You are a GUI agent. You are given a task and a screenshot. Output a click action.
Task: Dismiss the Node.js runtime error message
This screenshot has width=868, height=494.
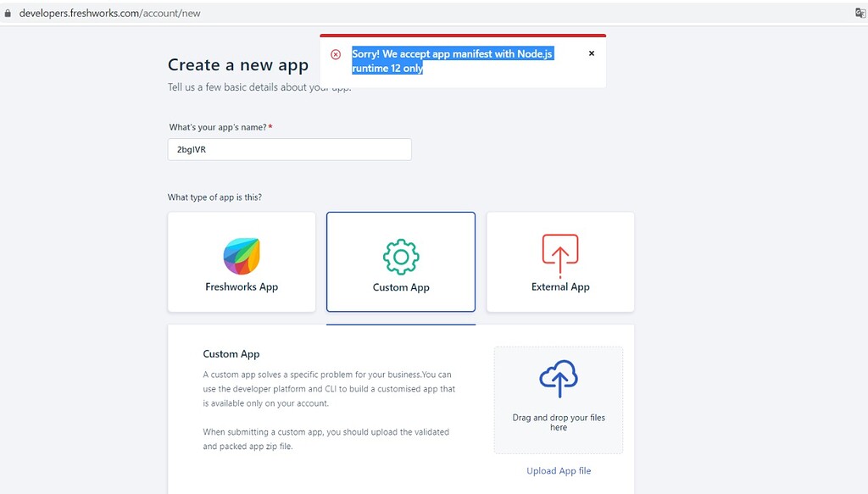(591, 53)
